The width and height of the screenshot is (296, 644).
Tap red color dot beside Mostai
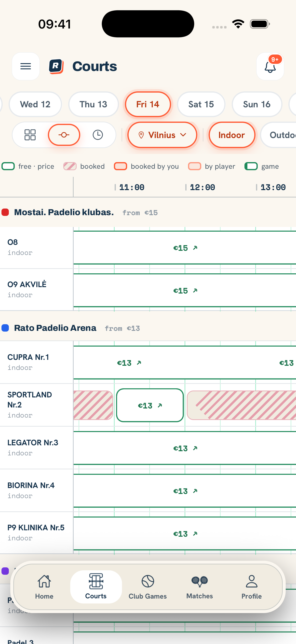5,212
